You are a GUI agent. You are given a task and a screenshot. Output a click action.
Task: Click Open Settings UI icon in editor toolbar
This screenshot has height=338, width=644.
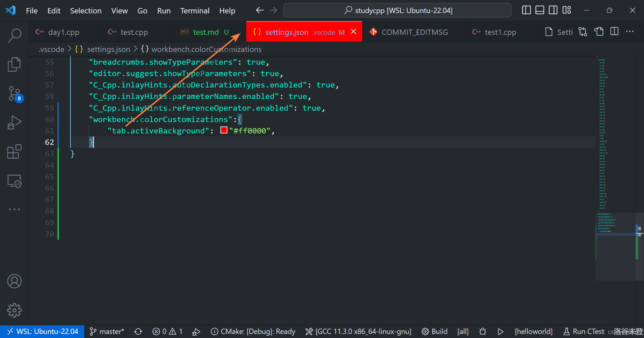click(599, 32)
